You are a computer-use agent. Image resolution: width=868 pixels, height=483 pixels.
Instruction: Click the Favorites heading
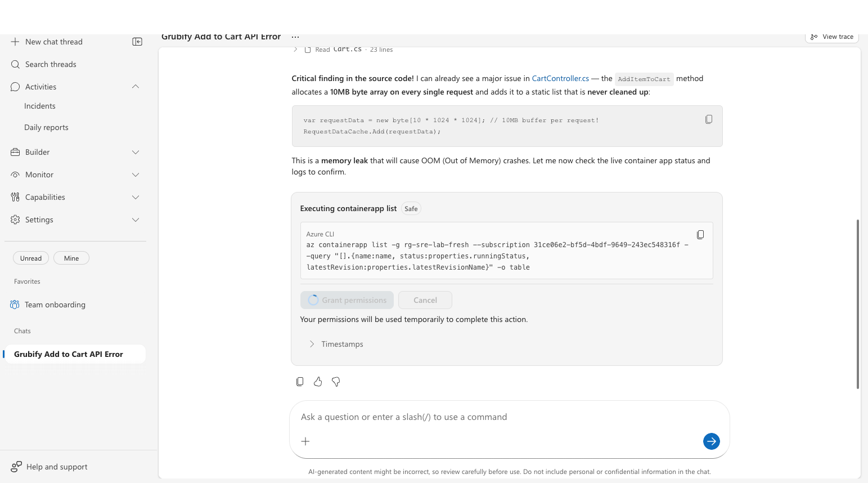pos(27,281)
